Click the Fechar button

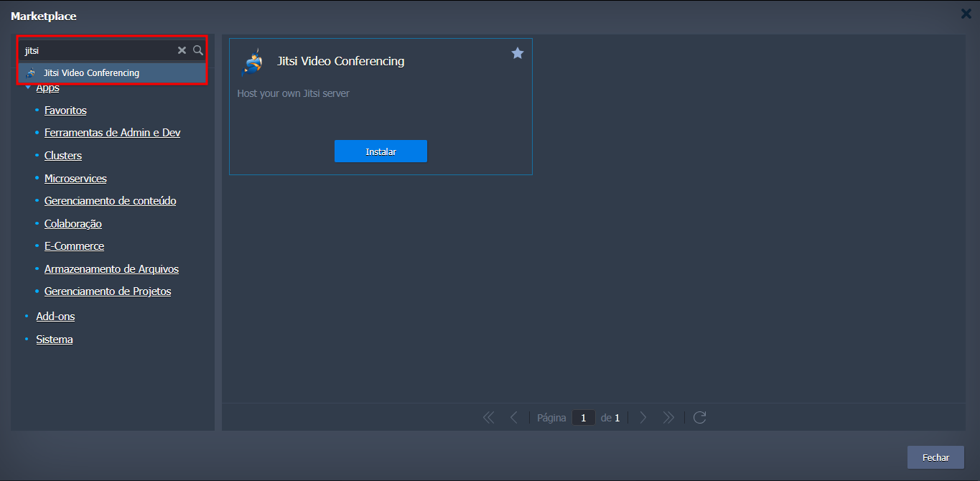[935, 457]
